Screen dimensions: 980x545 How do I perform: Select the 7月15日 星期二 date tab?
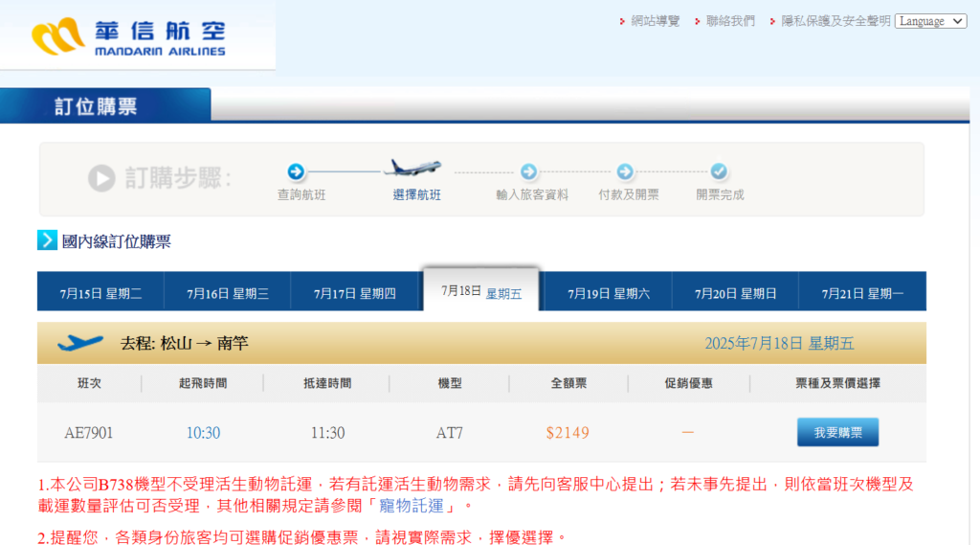100,293
